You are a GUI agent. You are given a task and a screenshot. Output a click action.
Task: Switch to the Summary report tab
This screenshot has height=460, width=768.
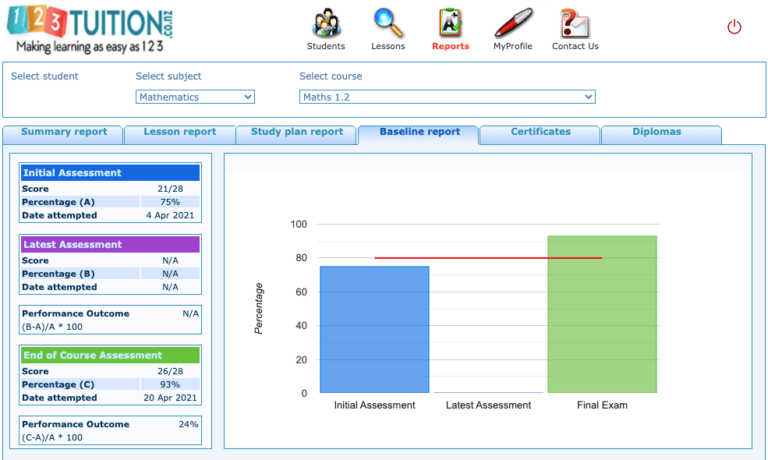tap(63, 134)
